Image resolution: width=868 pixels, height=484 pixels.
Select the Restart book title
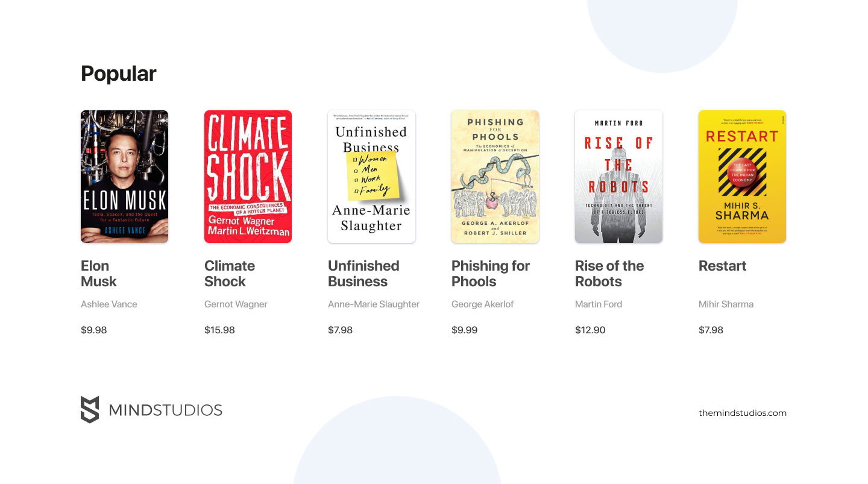coord(722,266)
